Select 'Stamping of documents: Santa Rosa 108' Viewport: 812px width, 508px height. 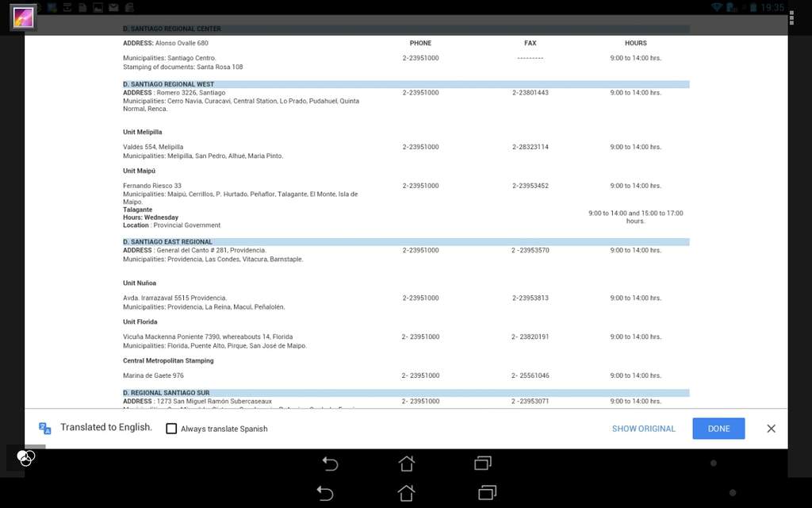(183, 67)
